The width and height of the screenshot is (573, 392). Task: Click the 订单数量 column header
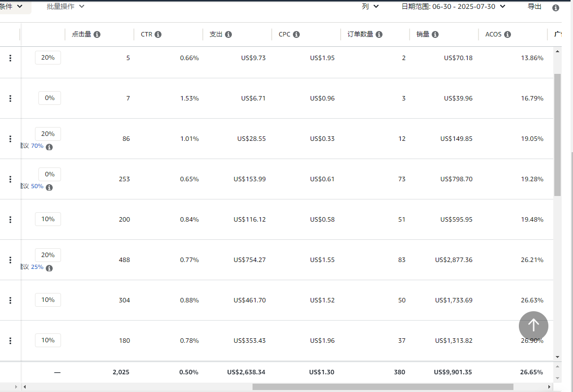point(360,34)
